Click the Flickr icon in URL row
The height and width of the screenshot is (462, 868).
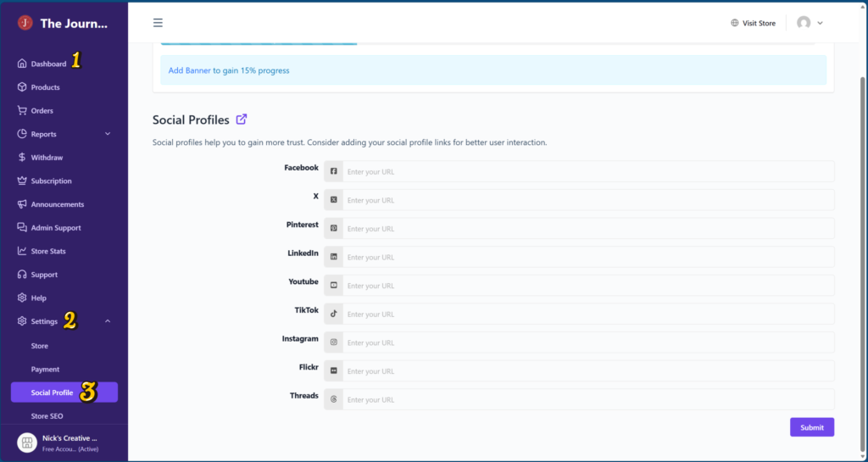pos(334,370)
